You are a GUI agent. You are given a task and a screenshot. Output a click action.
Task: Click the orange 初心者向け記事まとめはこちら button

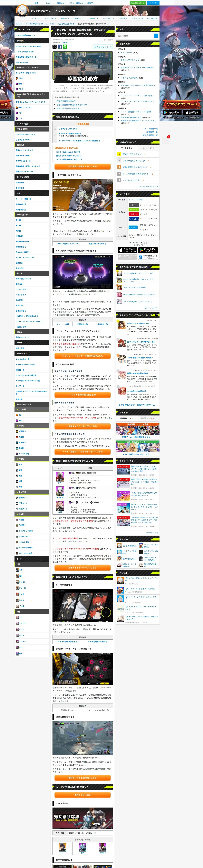82,167
